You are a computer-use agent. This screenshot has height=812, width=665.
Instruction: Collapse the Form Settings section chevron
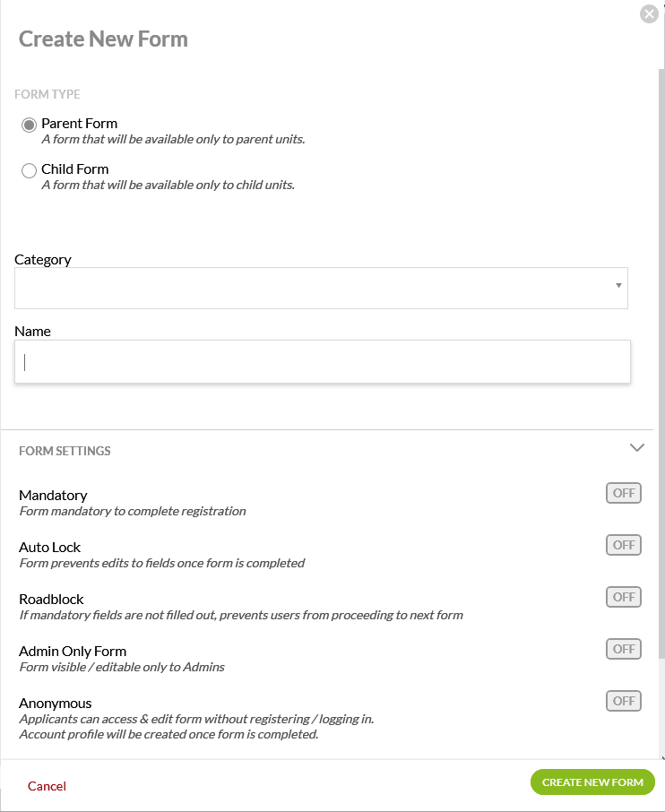pos(637,447)
